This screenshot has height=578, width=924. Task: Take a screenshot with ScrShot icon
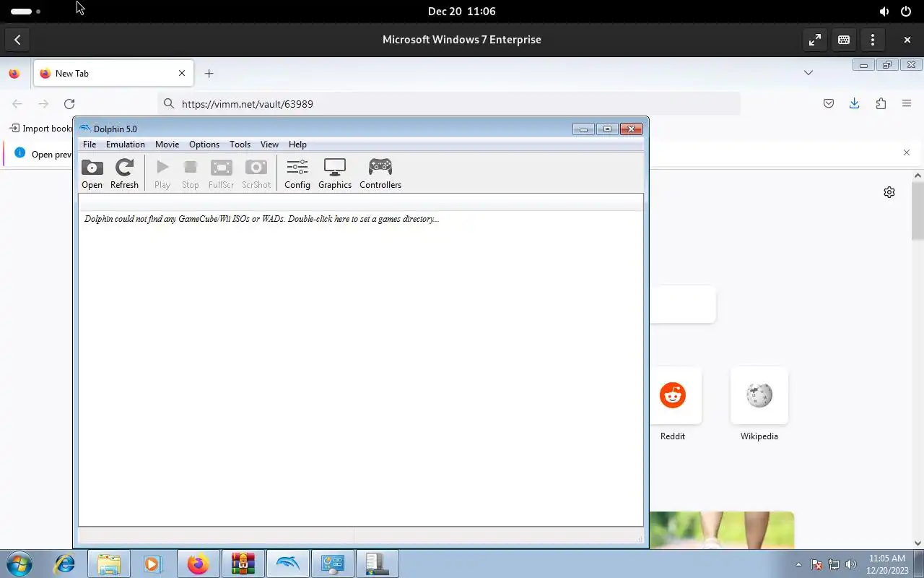pyautogui.click(x=256, y=174)
